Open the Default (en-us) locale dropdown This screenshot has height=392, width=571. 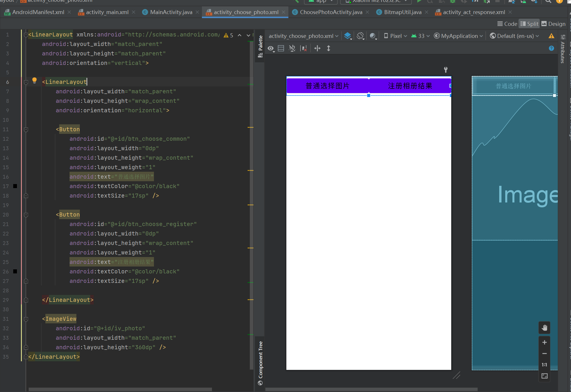pos(514,36)
